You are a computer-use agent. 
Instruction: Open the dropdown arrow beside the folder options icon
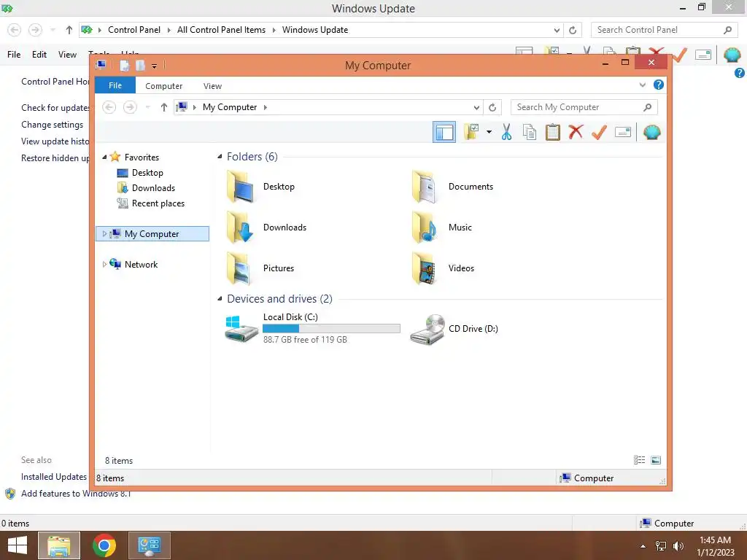click(489, 132)
